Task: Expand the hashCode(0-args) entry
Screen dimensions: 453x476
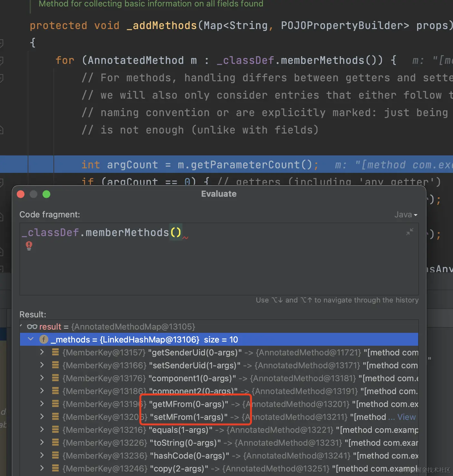Action: click(42, 455)
